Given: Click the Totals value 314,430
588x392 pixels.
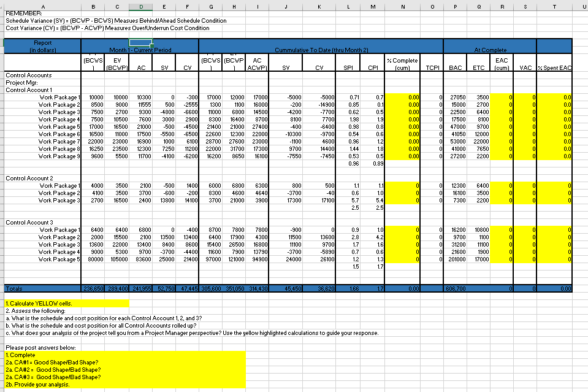Looking at the screenshot, I should pyautogui.click(x=258, y=289).
